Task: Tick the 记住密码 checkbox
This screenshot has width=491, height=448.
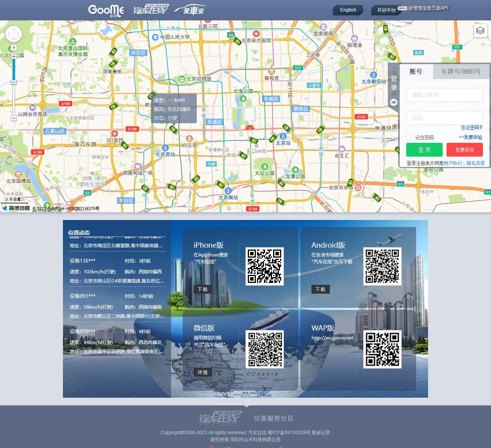Action: point(409,137)
